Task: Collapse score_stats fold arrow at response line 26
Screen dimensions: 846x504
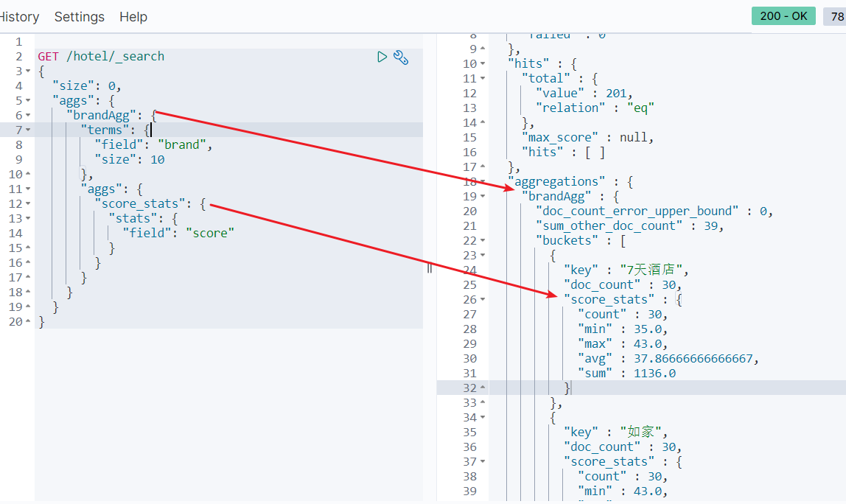Action: click(483, 299)
